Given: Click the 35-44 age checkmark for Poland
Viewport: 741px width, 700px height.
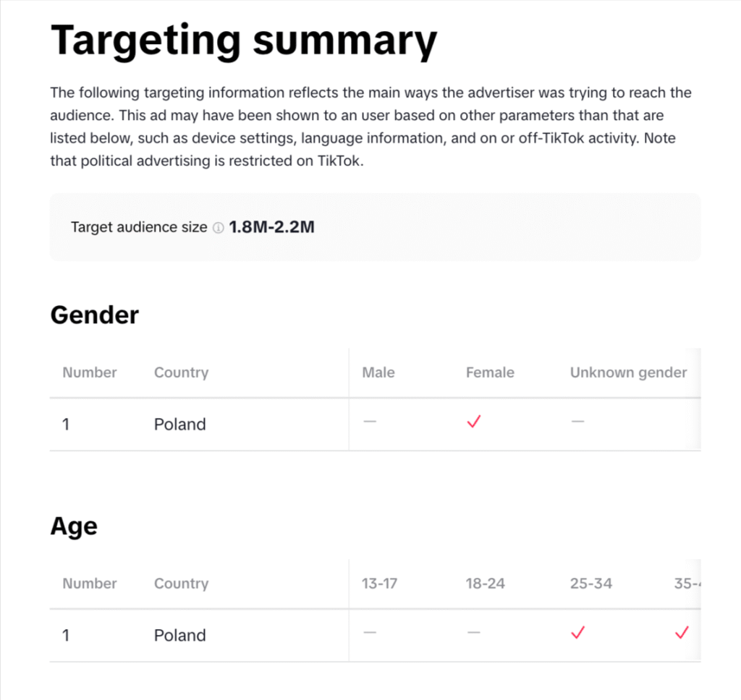Looking at the screenshot, I should pyautogui.click(x=681, y=633).
